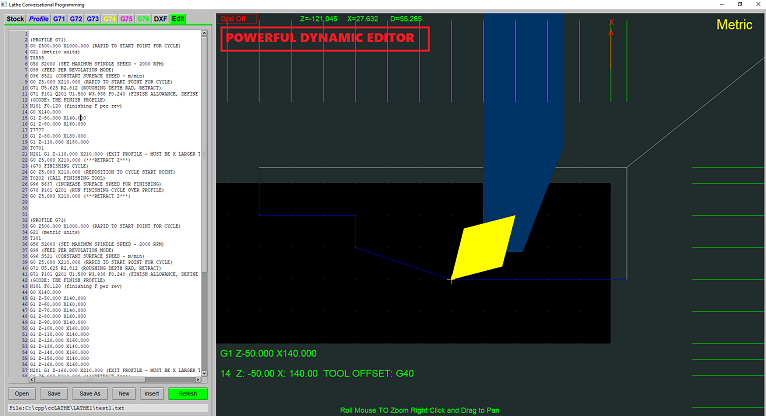Open the yellow G74 tab
The image size is (766, 416).
click(x=110, y=19)
